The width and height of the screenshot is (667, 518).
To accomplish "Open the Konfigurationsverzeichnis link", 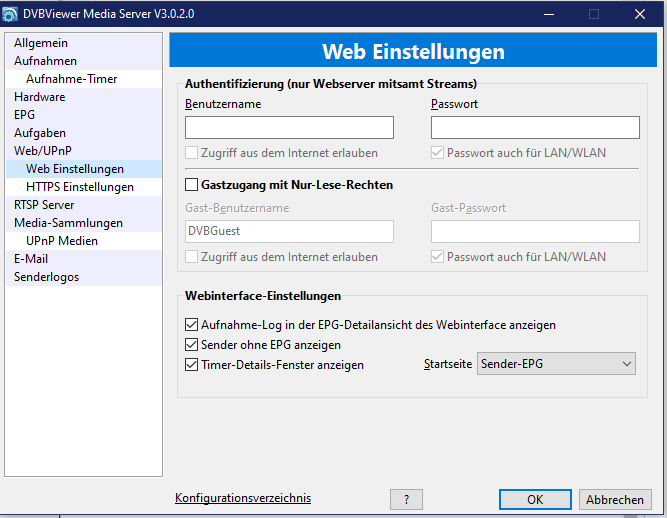I will click(x=243, y=498).
